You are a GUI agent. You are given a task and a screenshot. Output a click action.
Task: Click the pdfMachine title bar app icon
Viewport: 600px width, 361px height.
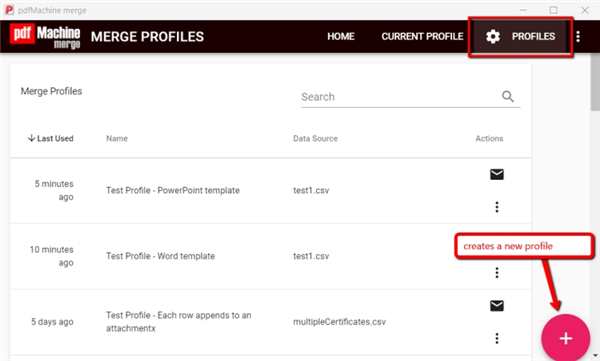(x=9, y=10)
